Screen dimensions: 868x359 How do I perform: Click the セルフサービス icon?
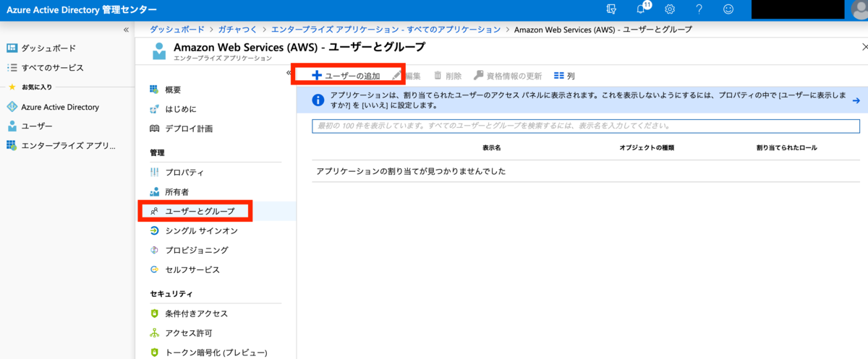click(154, 269)
